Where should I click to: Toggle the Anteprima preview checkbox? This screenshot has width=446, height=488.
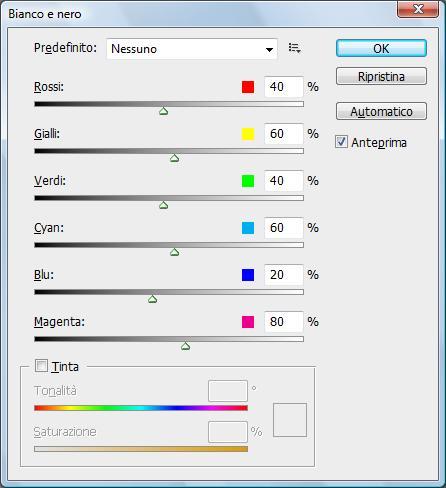(x=341, y=142)
